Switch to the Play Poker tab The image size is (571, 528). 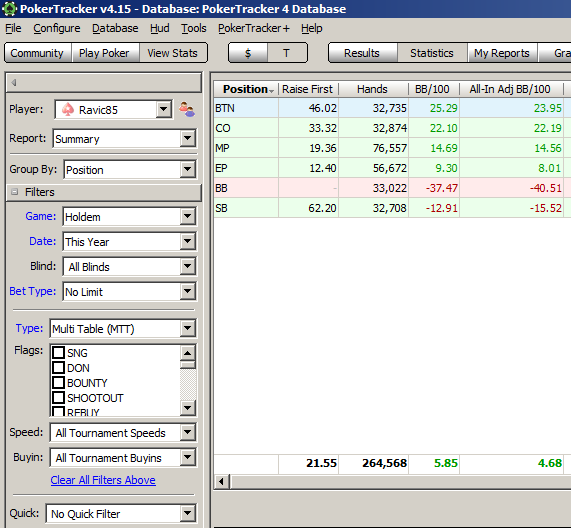pyautogui.click(x=105, y=53)
